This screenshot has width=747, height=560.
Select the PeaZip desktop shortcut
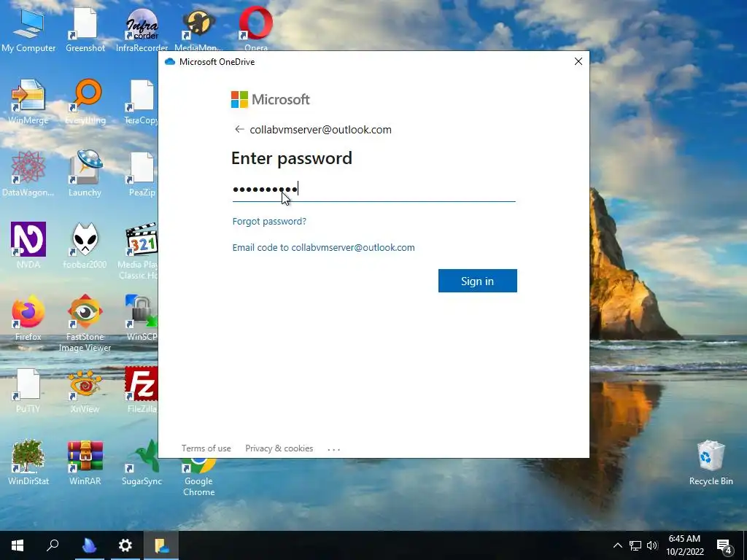pos(142,174)
